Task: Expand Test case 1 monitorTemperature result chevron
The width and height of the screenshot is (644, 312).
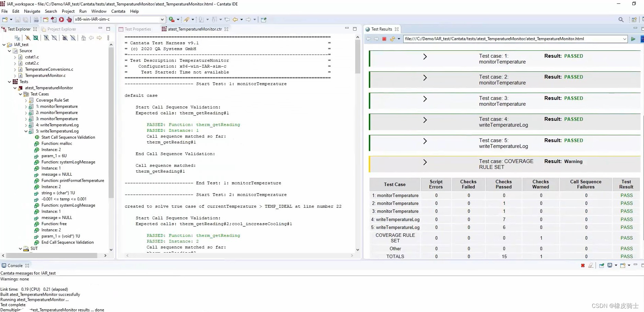Action: (x=425, y=57)
